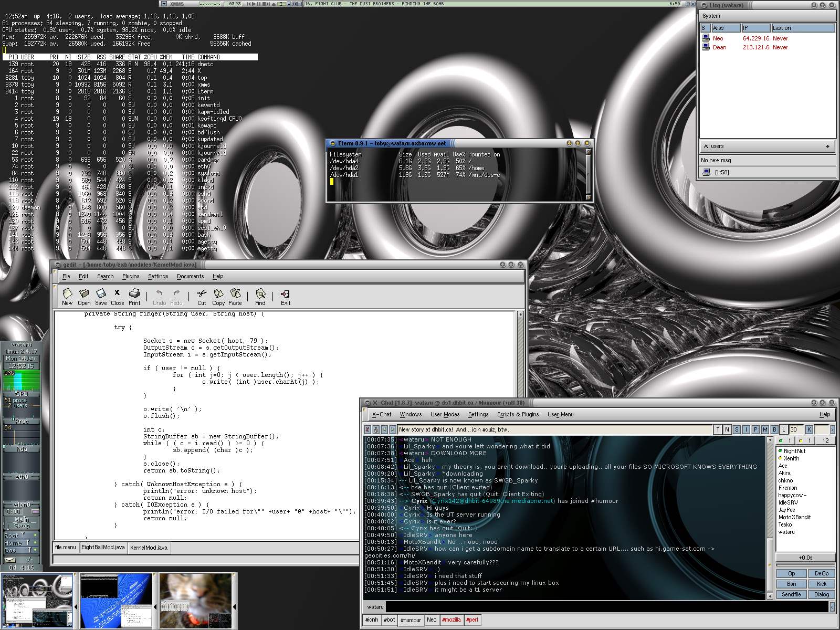The image size is (840, 630).
Task: Click X-Chat topic bar left arrow button
Action: [x=384, y=429]
